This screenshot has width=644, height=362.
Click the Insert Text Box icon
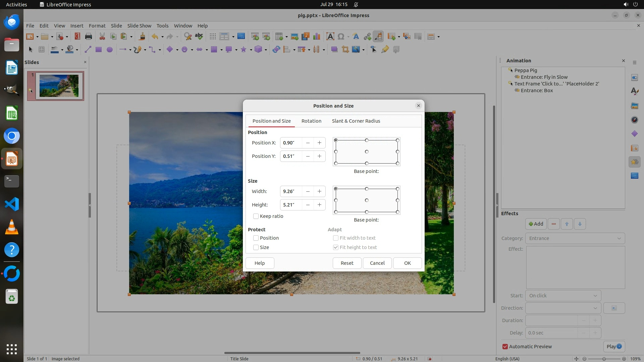pyautogui.click(x=330, y=37)
